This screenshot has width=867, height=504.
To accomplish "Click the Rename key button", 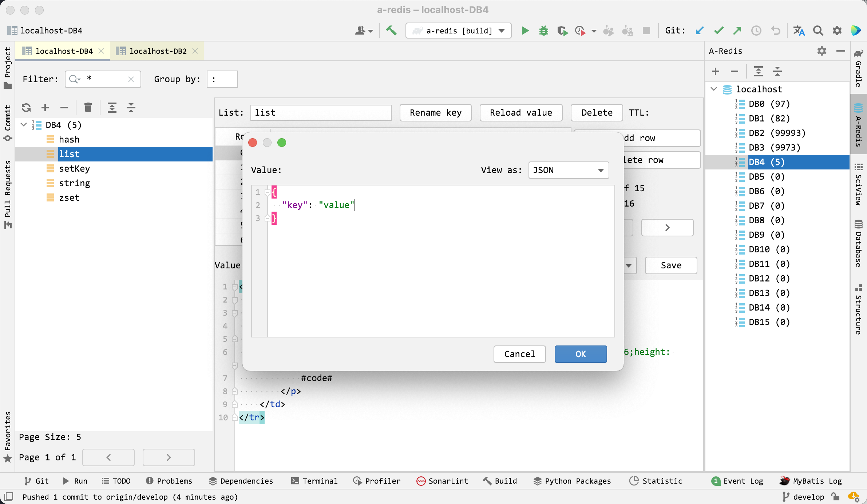I will (435, 113).
